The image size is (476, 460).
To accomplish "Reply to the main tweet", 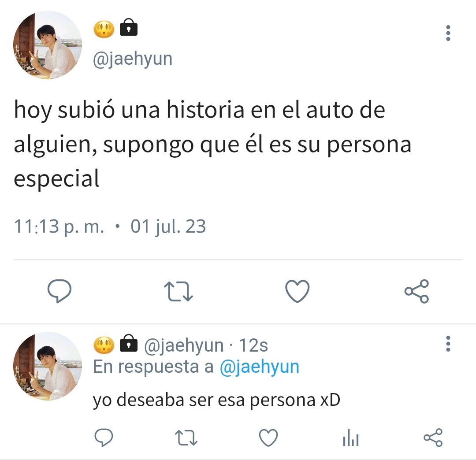I will tap(59, 291).
